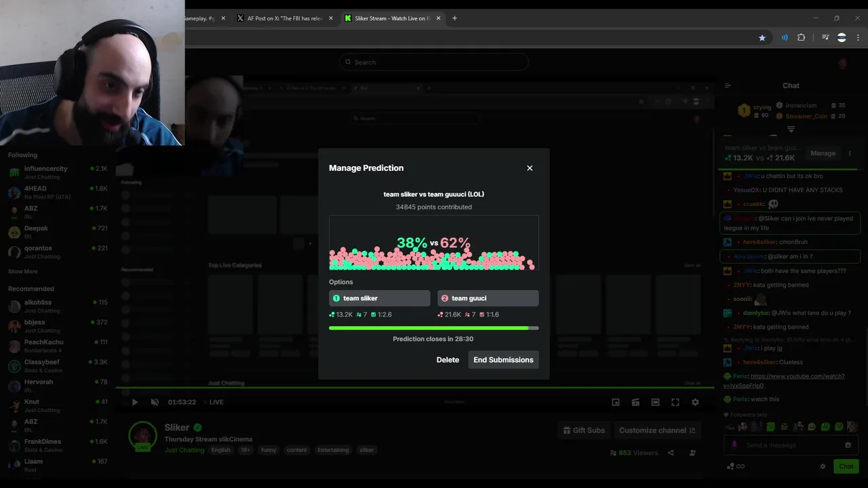Open Deepak channel in sidebar
The height and width of the screenshot is (488, 868).
tap(58, 232)
